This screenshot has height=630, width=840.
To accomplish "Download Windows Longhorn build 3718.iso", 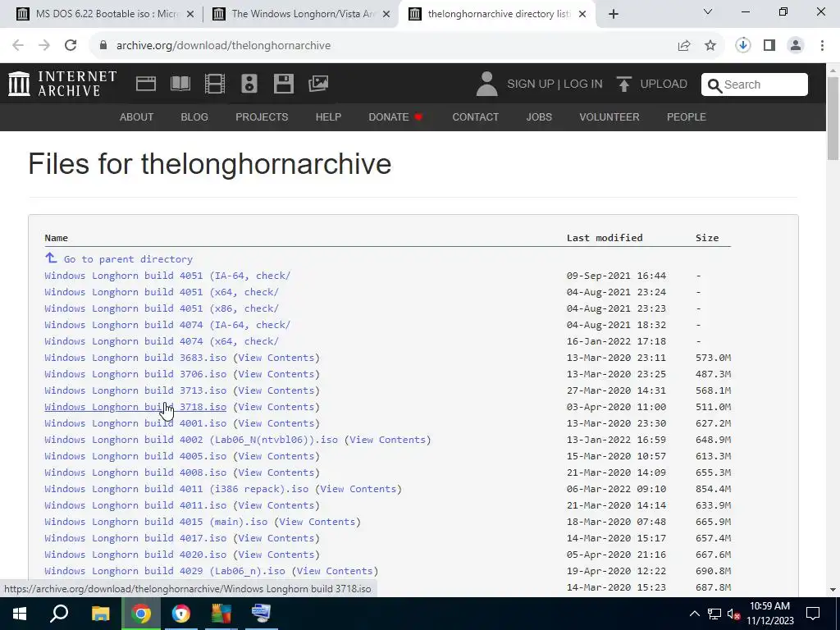I will tap(135, 407).
